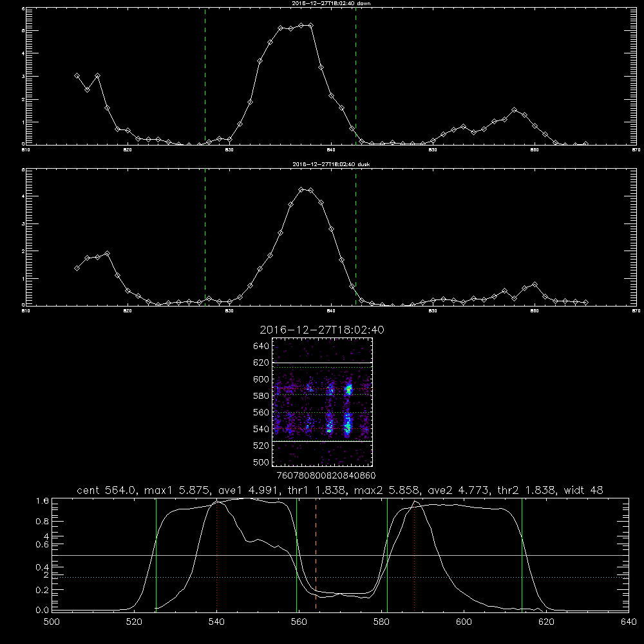This screenshot has width=644, height=644.
Task: Click the "0.2" y-axis label of profile plot
Action: tap(43, 590)
